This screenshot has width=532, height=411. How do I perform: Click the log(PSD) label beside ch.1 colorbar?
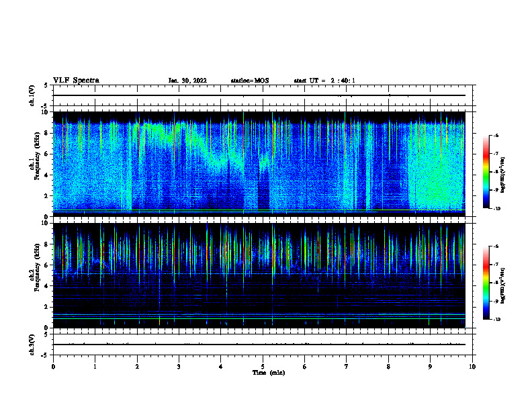click(503, 175)
